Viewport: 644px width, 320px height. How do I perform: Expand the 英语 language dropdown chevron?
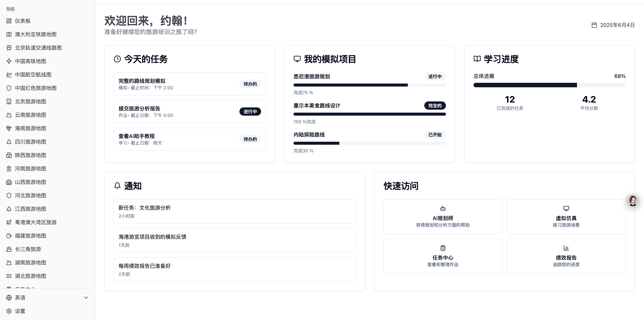[86, 298]
